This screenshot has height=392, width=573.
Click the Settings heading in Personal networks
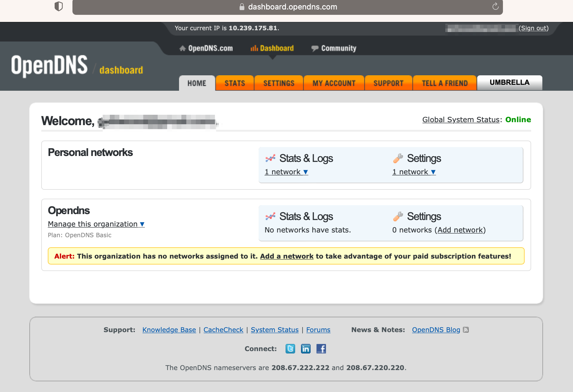(x=424, y=158)
